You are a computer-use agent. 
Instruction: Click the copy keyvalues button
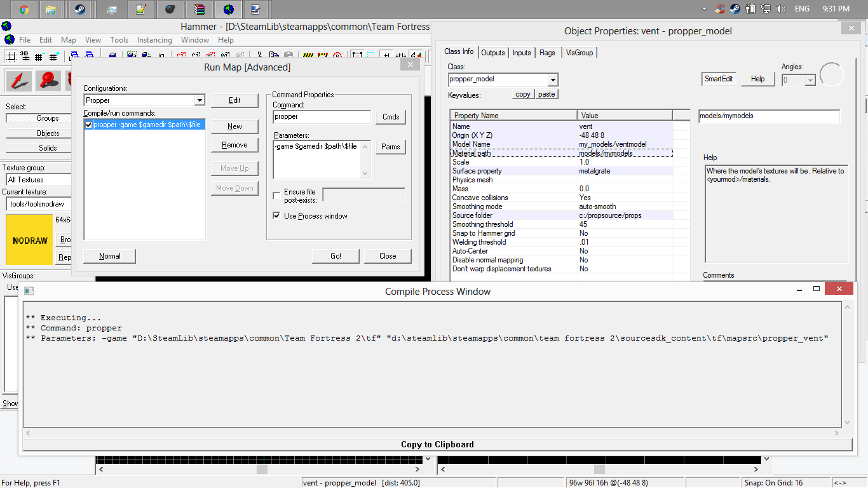point(523,94)
